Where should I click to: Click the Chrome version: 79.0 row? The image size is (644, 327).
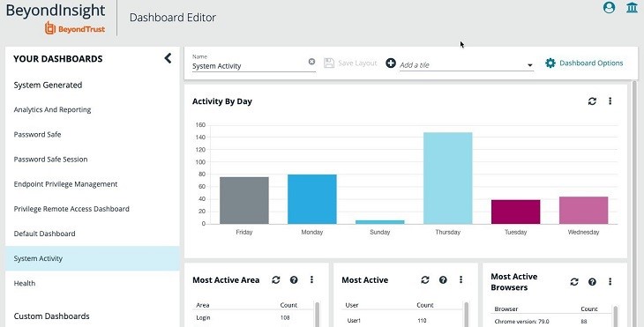click(x=550, y=322)
